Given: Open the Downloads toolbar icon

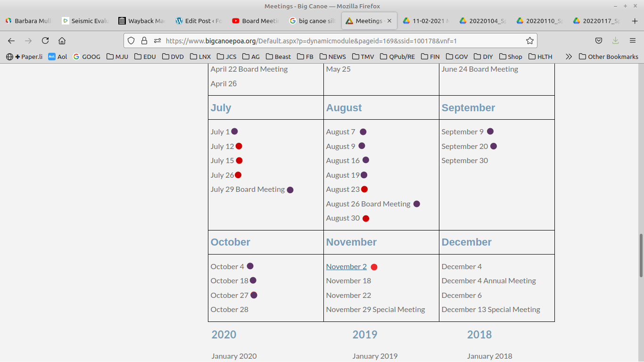Looking at the screenshot, I should [x=615, y=41].
